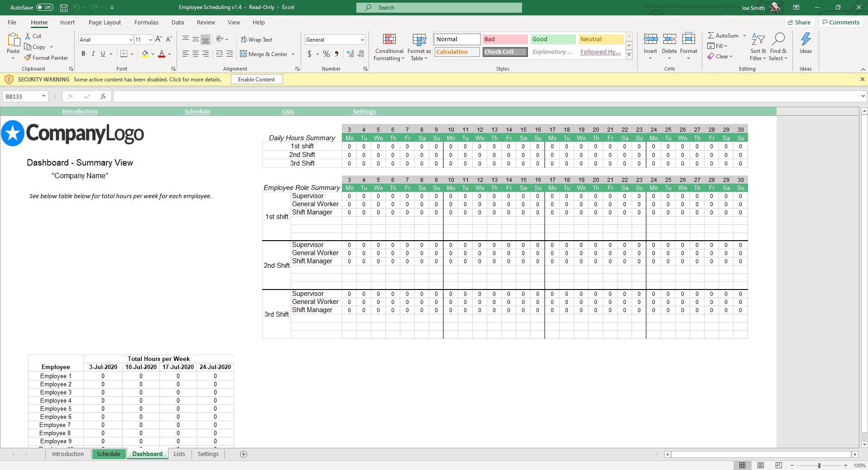Image resolution: width=868 pixels, height=470 pixels.
Task: Follow the Settings link in header
Action: tap(364, 111)
